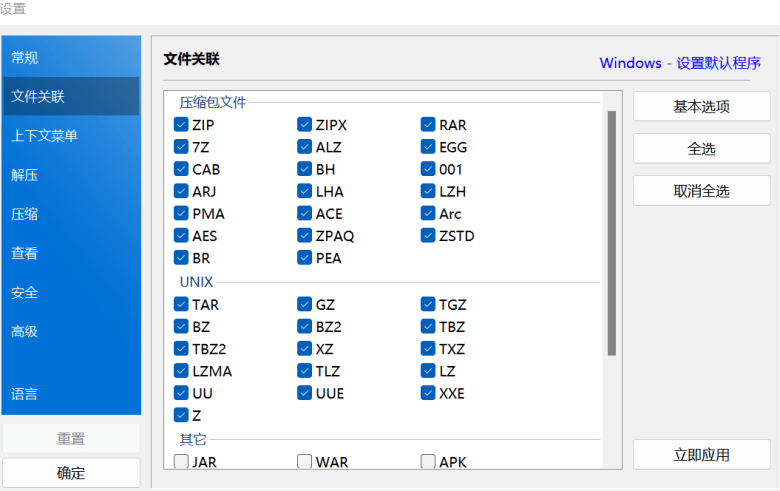Select all formats with 全选
The image size is (780, 491).
point(701,149)
